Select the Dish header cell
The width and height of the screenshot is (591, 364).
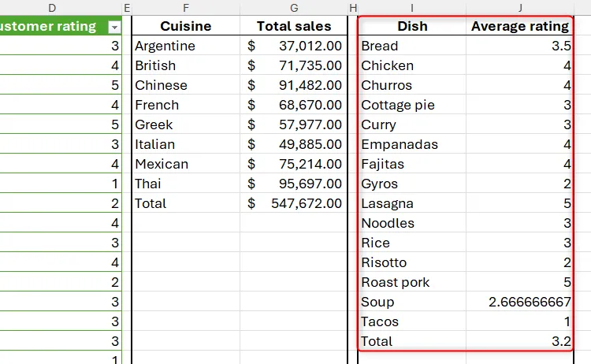pyautogui.click(x=412, y=26)
